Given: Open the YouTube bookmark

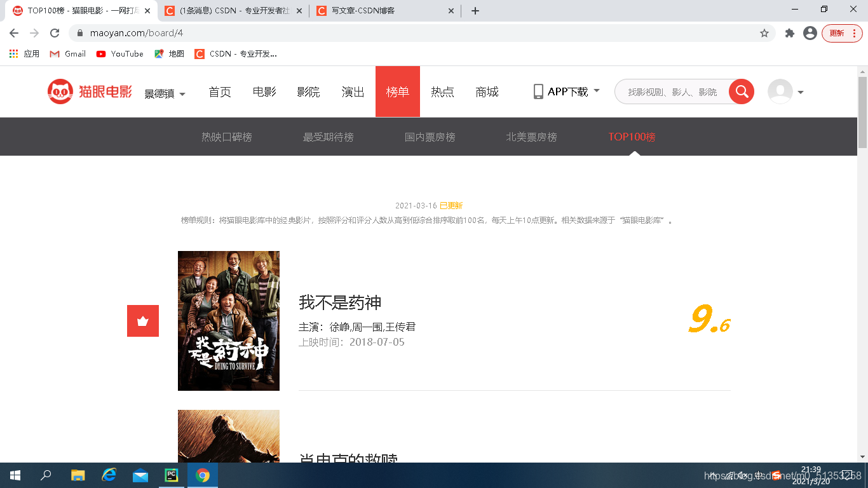Looking at the screenshot, I should click(120, 54).
